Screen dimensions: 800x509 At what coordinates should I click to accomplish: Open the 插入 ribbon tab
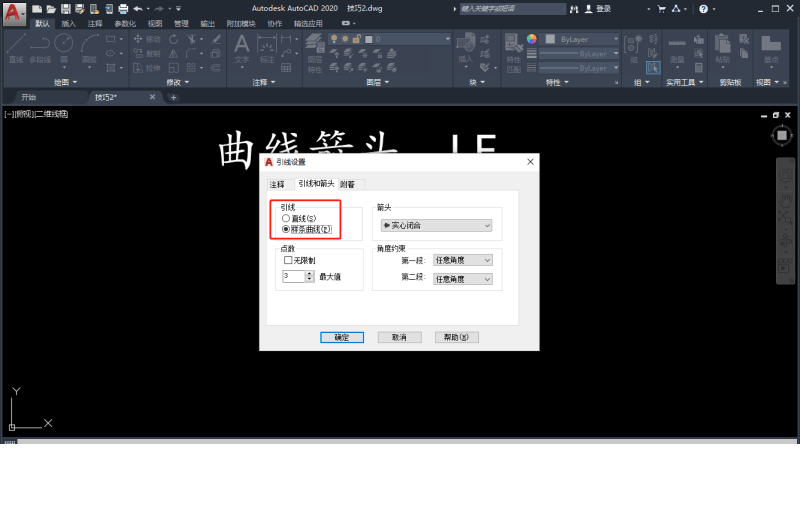pyautogui.click(x=68, y=23)
